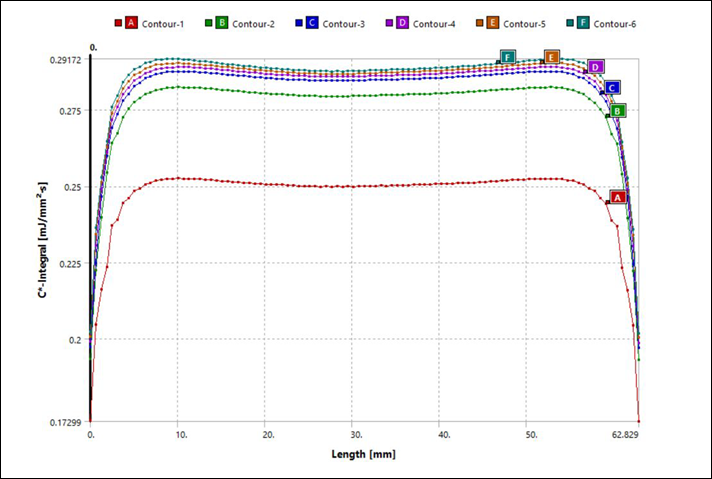Screen dimensions: 712x479
Task: Click the 20. x-axis tick label
Action: pyautogui.click(x=268, y=435)
